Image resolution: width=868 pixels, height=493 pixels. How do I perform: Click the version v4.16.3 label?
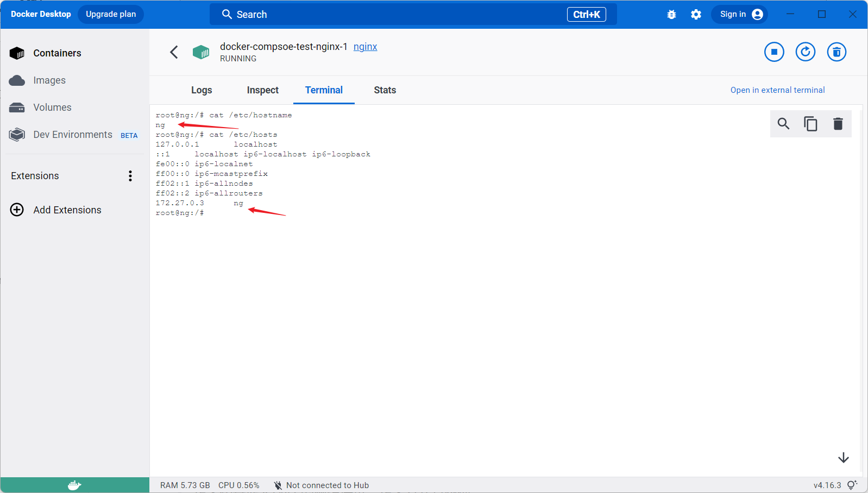(x=827, y=485)
